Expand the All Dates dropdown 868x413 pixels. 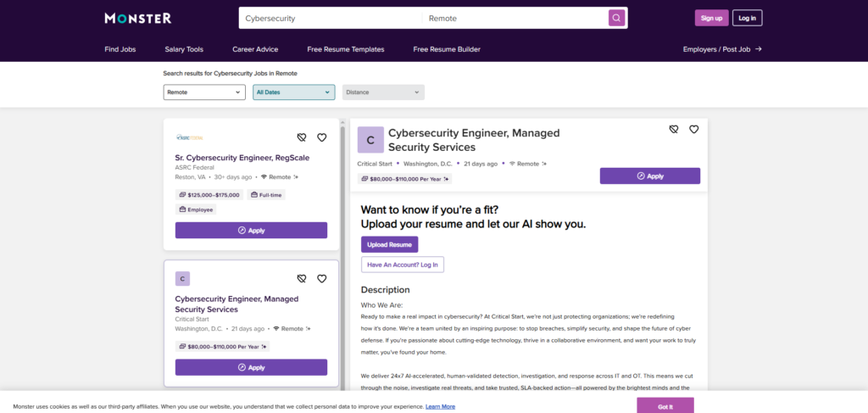[293, 92]
